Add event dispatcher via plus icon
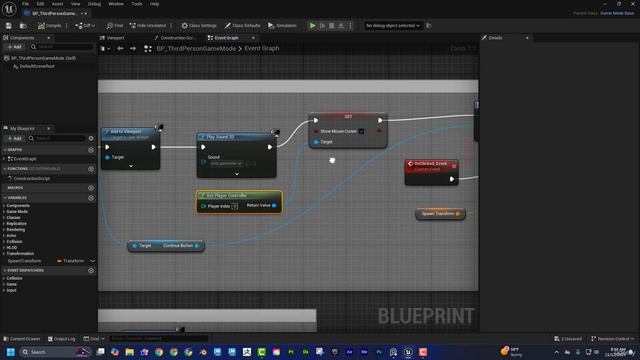Screen dimensions: 640x360 click(91, 270)
